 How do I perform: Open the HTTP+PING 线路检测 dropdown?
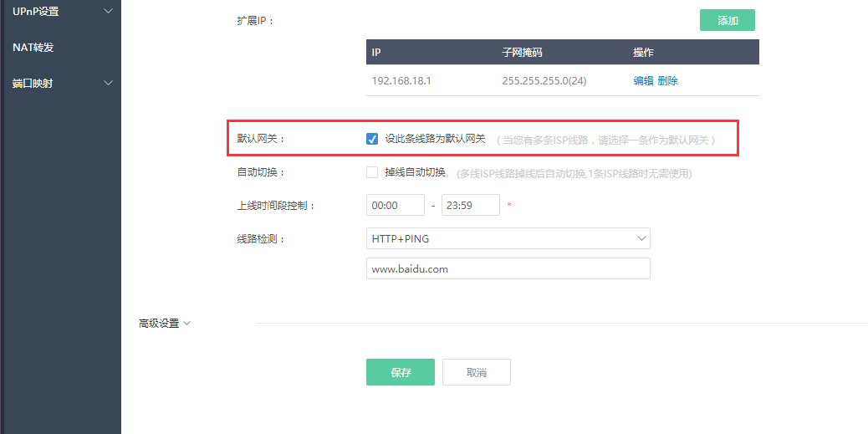pos(508,238)
